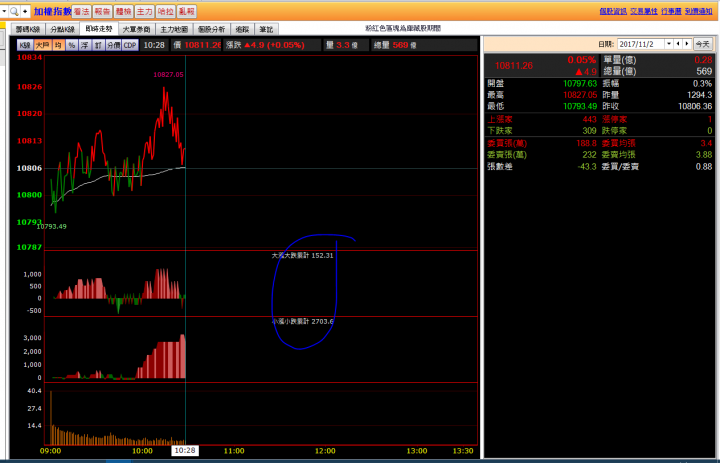Switch to the 籌碼K線 tab
The height and width of the screenshot is (463, 720).
pyautogui.click(x=28, y=29)
